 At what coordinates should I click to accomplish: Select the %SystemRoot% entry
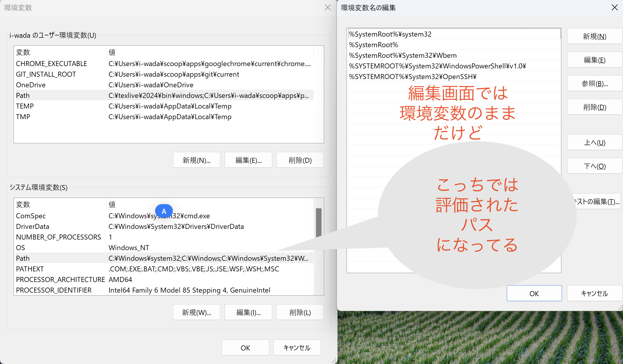(x=454, y=45)
